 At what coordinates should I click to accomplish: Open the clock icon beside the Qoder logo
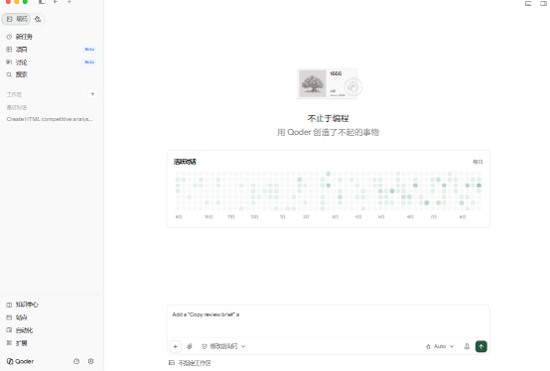76,361
